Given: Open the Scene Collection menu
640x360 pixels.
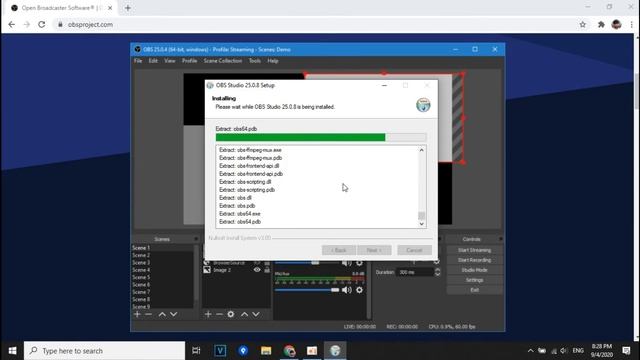Looking at the screenshot, I should 223,61.
